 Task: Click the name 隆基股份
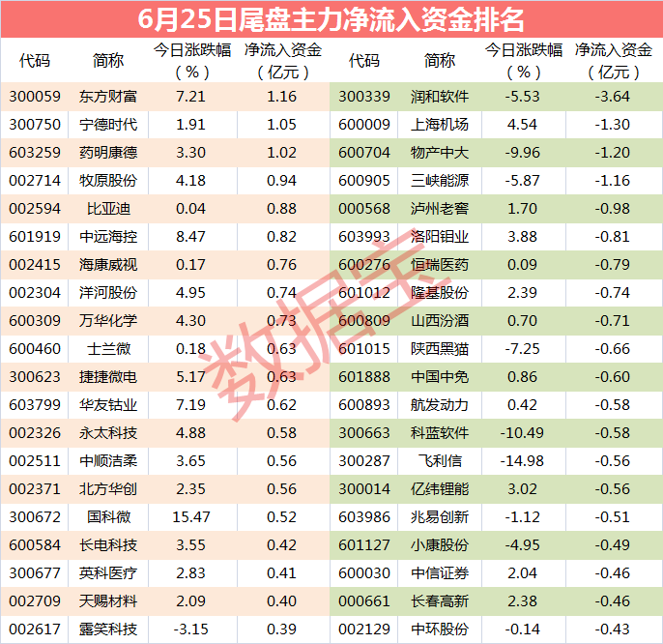[440, 293]
